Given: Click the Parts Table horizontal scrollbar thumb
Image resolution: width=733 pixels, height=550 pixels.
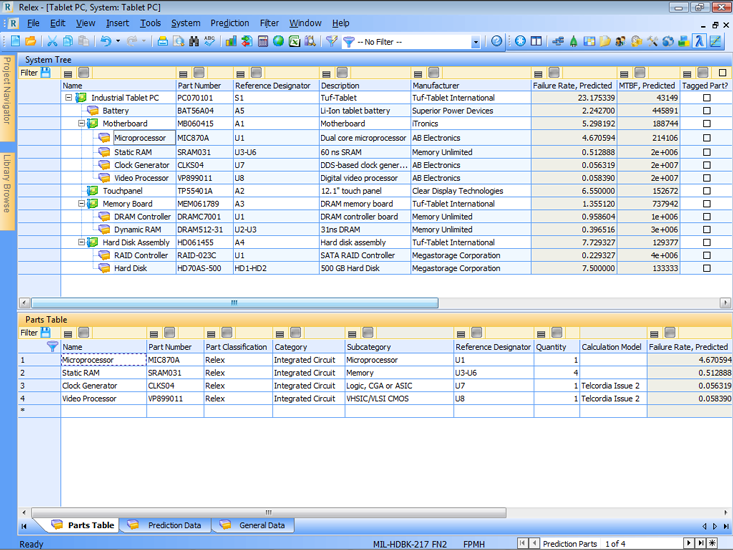Looking at the screenshot, I should pos(269,513).
